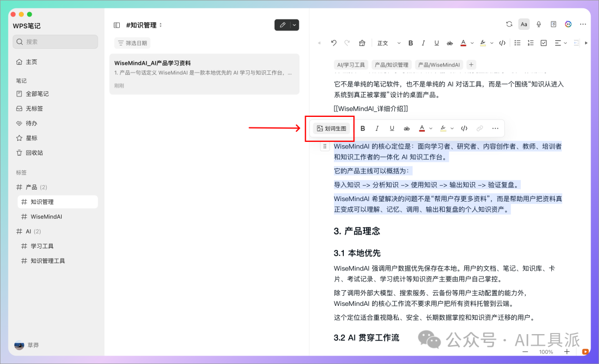Add a new tag with plus button

471,65
